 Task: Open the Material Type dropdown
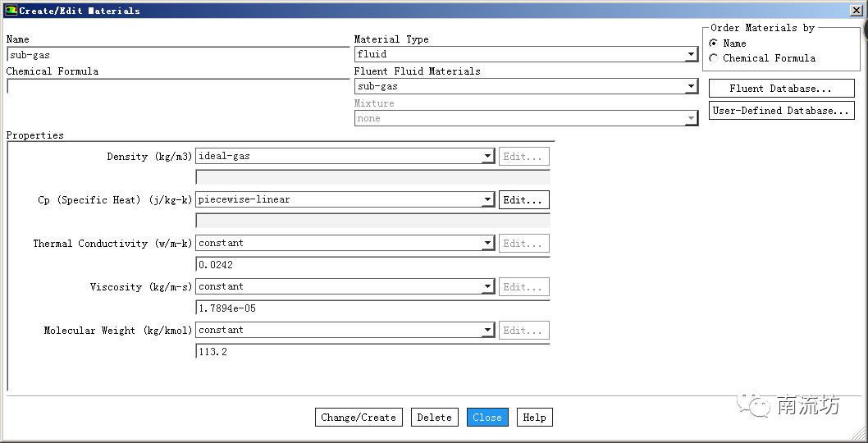coord(526,54)
